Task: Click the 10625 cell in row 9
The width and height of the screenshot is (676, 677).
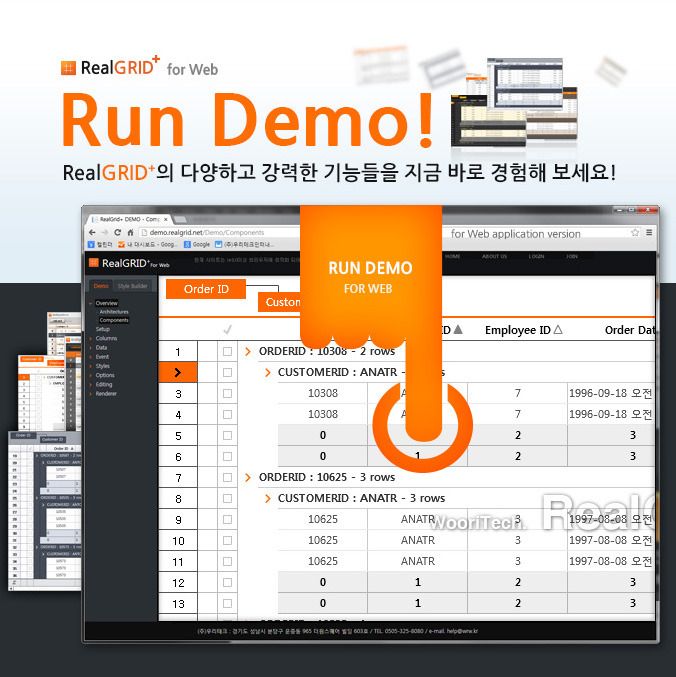Action: tap(323, 519)
